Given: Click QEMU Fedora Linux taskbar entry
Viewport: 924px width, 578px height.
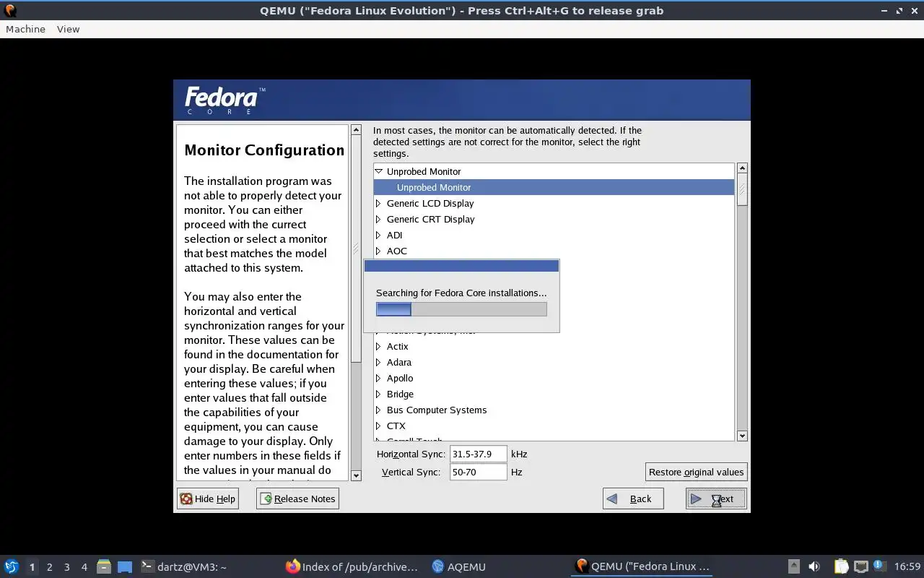Looking at the screenshot, I should pos(642,566).
